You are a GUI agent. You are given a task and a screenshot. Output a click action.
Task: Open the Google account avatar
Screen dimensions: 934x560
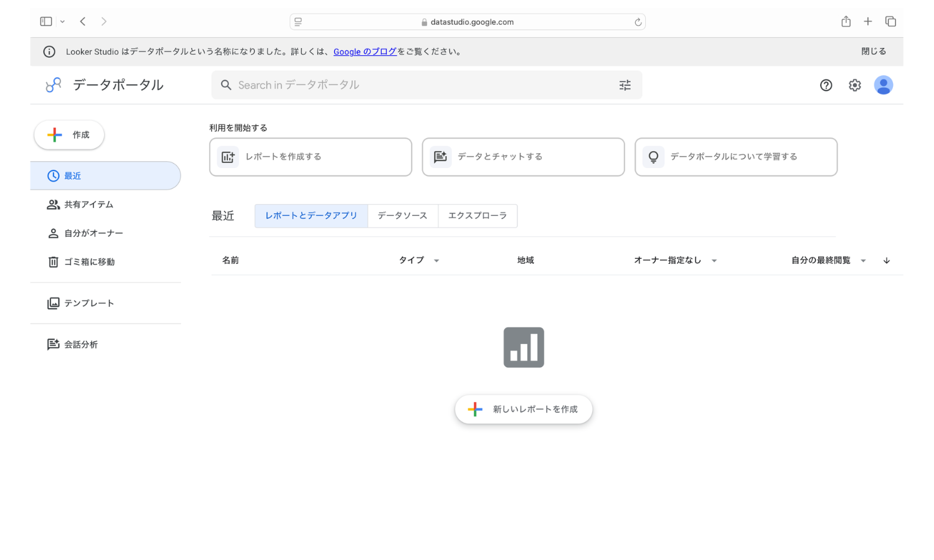pyautogui.click(x=884, y=85)
